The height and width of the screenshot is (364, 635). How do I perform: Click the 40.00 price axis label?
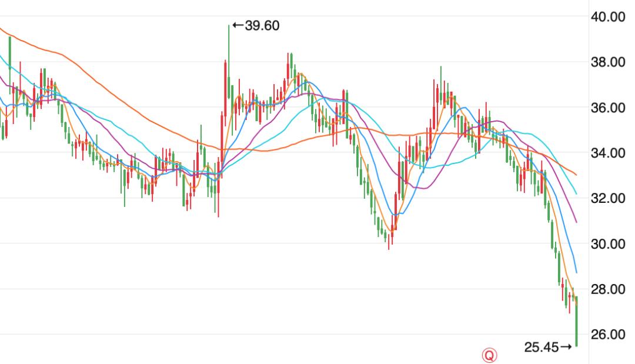608,16
